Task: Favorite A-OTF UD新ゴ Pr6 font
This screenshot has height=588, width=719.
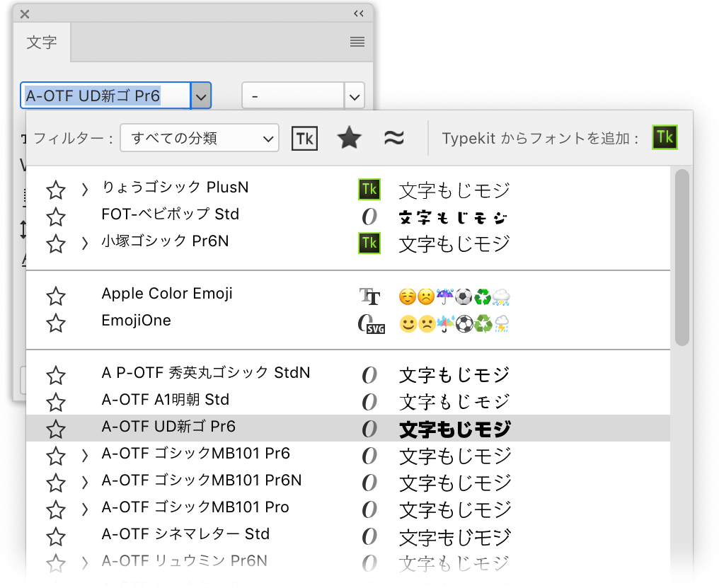Action: click(x=56, y=430)
